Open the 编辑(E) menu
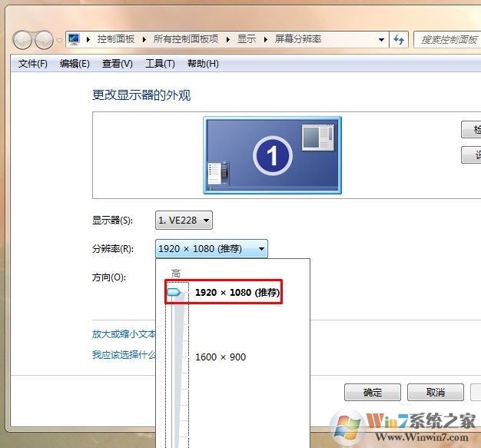481x448 pixels. 75,64
